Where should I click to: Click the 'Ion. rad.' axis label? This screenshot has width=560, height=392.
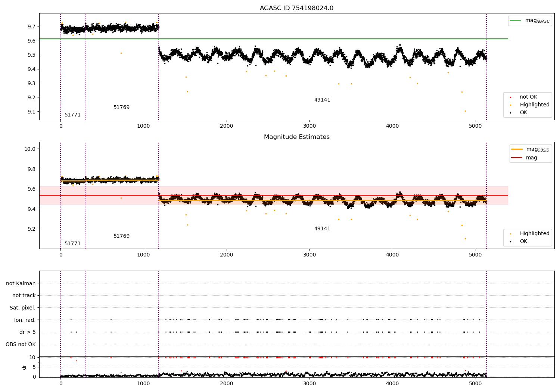click(x=25, y=320)
